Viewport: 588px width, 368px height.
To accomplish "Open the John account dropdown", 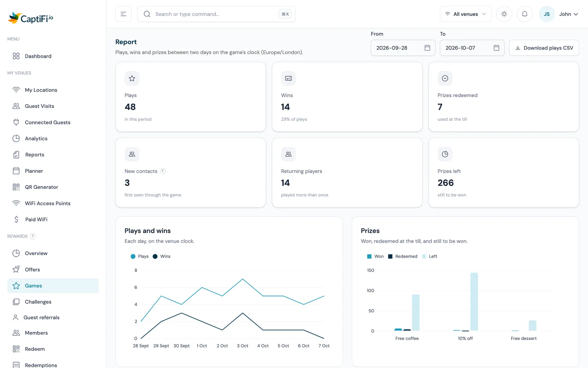I will click(569, 14).
